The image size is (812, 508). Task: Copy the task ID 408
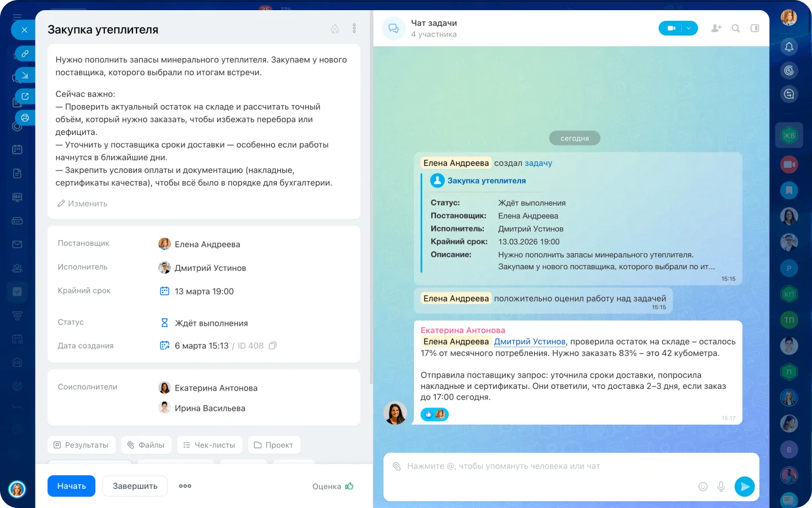(272, 345)
